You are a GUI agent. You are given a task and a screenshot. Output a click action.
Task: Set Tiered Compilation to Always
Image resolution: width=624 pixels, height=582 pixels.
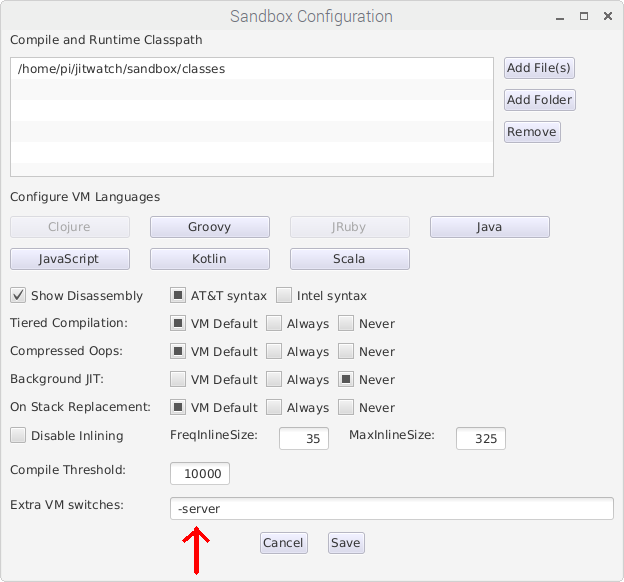[x=274, y=323]
